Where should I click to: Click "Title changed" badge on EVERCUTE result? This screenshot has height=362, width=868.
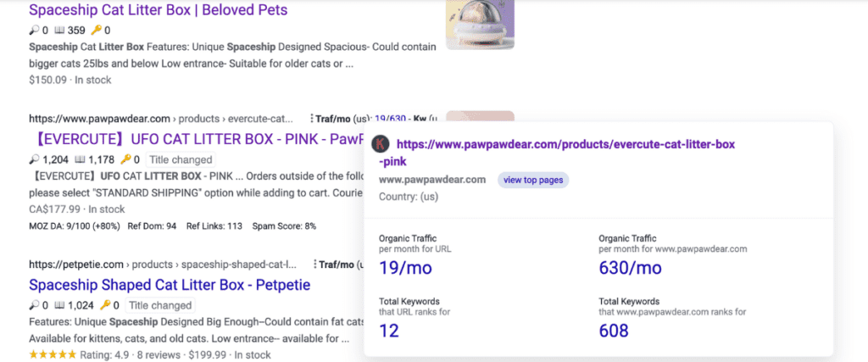181,159
